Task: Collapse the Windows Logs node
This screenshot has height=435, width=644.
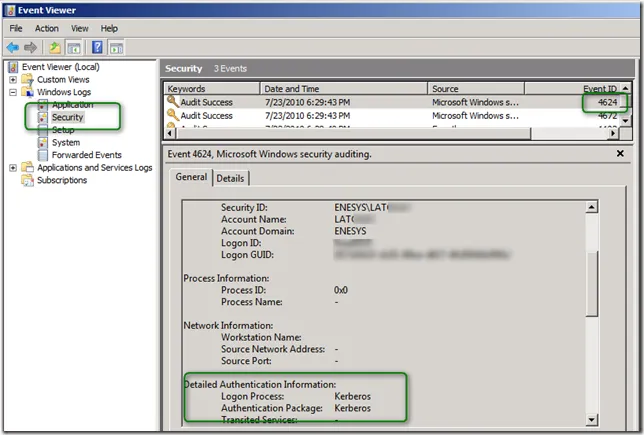Action: click(13, 92)
